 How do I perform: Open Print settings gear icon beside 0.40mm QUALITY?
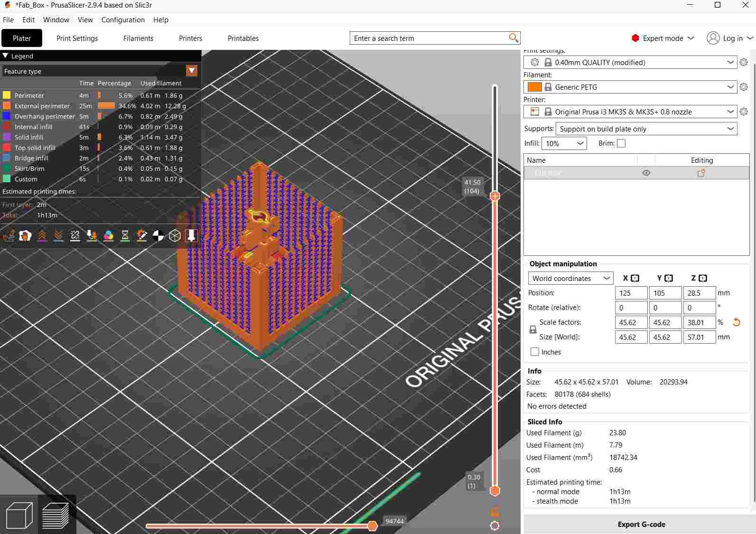pyautogui.click(x=744, y=62)
